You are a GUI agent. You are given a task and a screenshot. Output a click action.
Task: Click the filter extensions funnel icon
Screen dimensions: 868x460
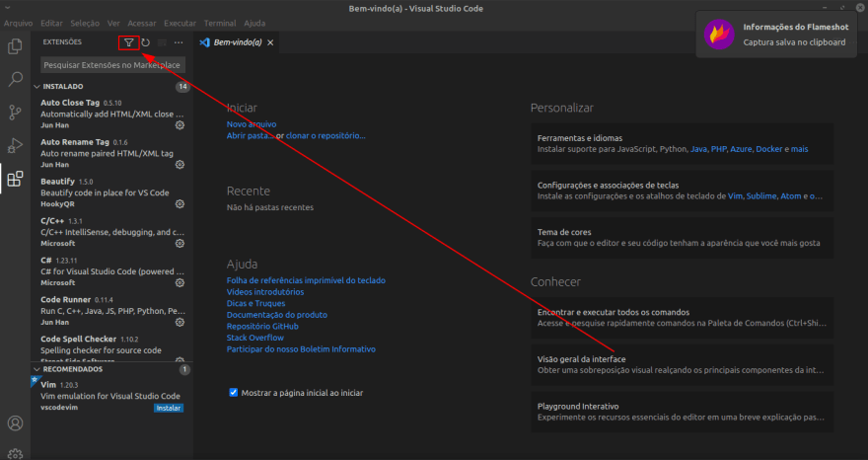point(129,42)
